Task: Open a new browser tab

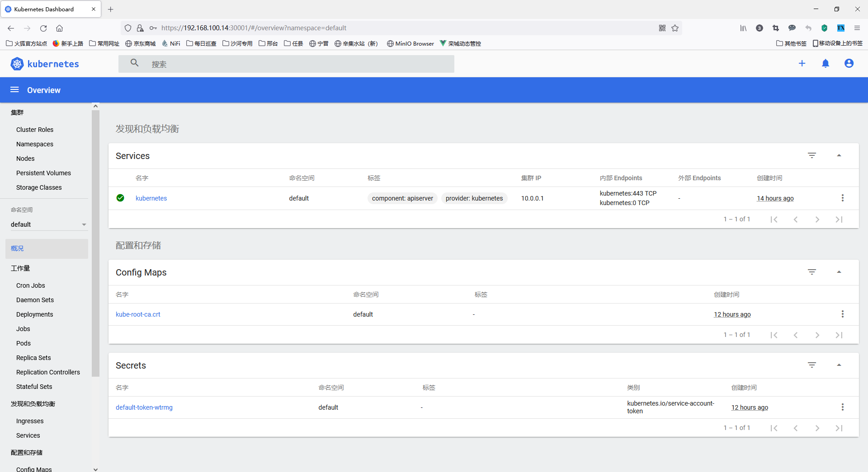Action: tap(111, 9)
